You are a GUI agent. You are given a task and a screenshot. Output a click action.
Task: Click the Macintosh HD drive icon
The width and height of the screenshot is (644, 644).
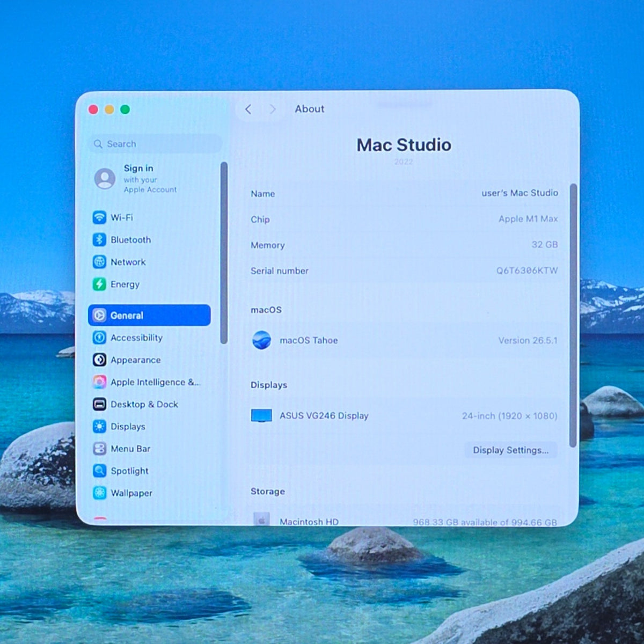(x=261, y=519)
